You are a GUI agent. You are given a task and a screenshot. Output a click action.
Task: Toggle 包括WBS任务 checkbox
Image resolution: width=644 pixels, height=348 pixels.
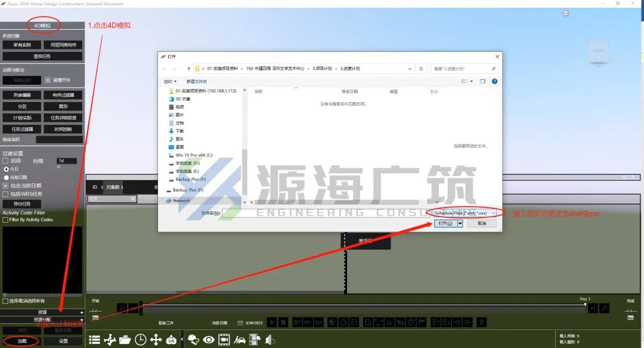[5, 194]
